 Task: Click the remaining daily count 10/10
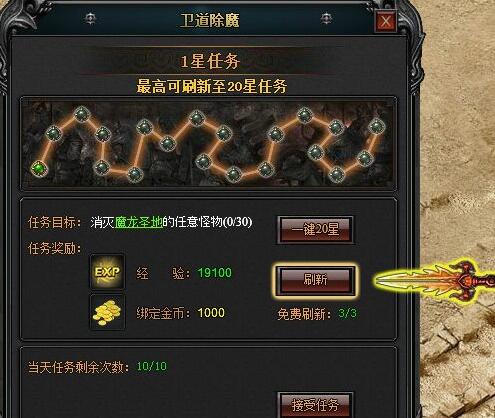pyautogui.click(x=152, y=367)
